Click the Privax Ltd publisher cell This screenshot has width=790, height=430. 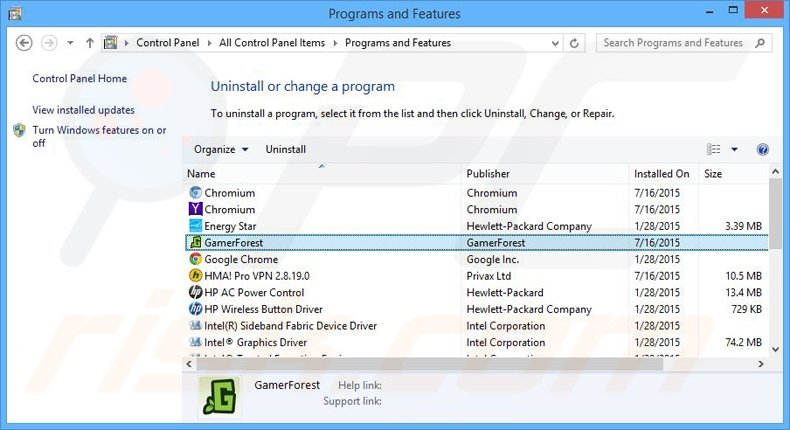pos(489,276)
